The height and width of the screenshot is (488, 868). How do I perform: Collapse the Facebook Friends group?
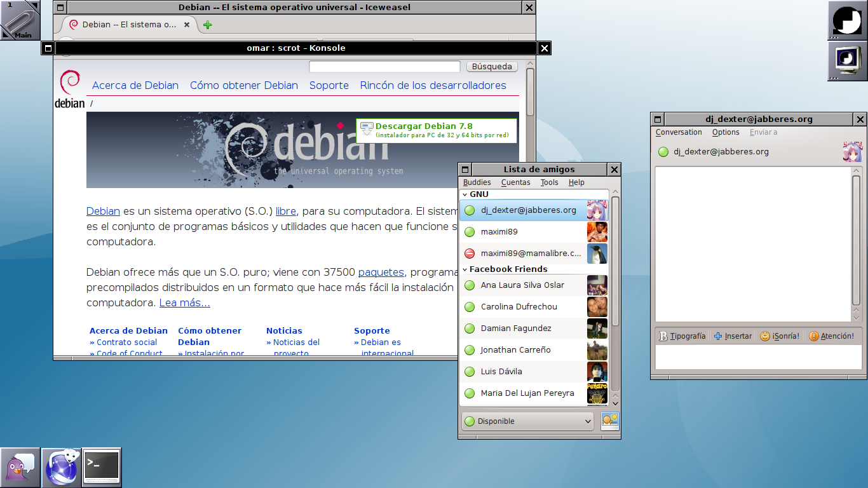(x=465, y=269)
